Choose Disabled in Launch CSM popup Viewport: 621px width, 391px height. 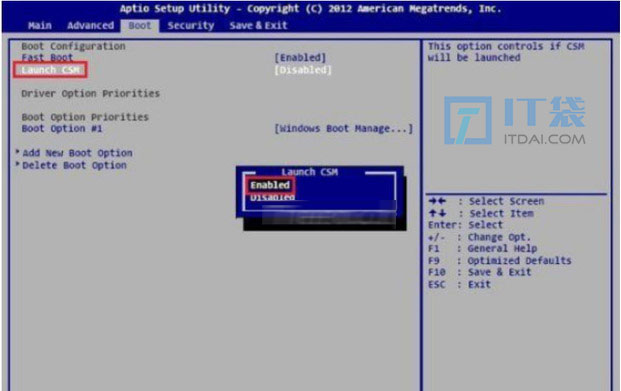[272, 197]
